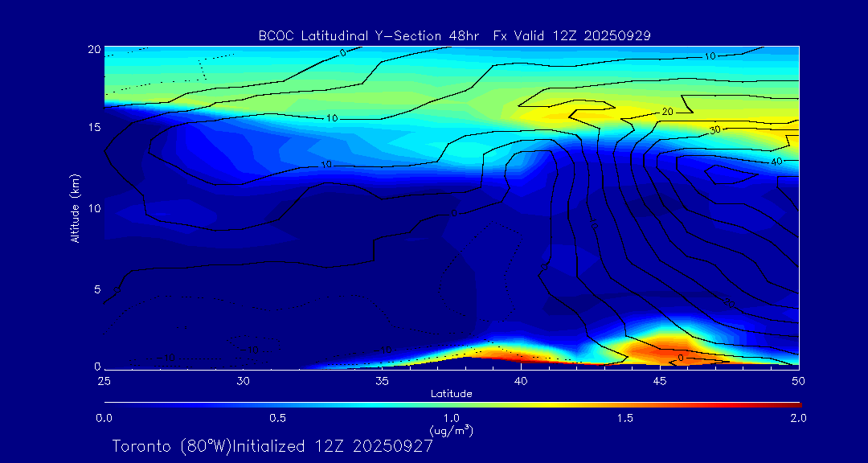Image resolution: width=868 pixels, height=463 pixels.
Task: Click the (ug/m³) units label
Action: [451, 431]
